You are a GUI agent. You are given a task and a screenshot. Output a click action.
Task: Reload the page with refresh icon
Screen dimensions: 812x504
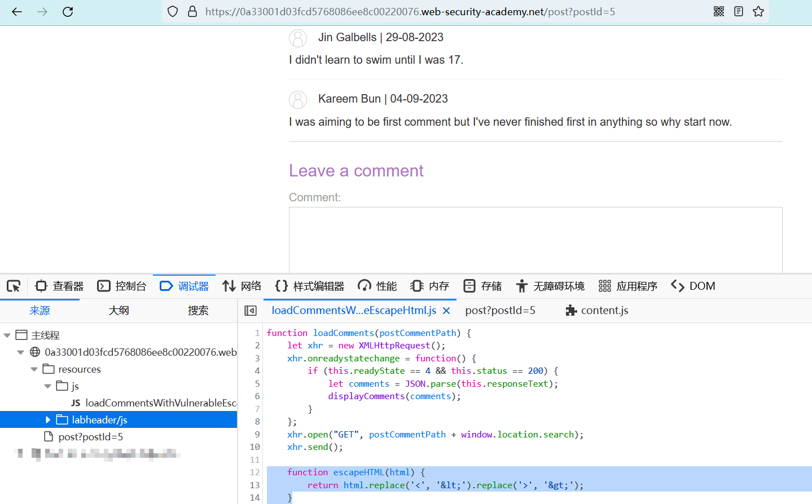pos(68,12)
